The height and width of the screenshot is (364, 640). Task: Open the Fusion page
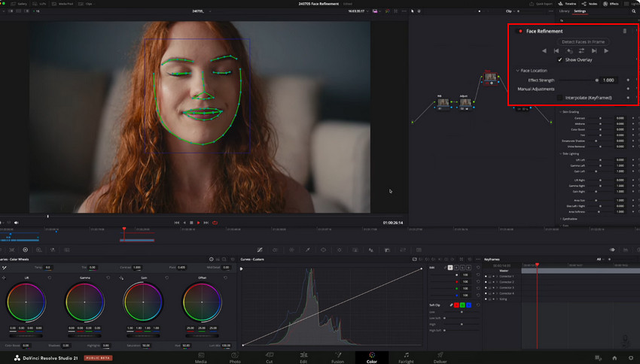coord(337,357)
